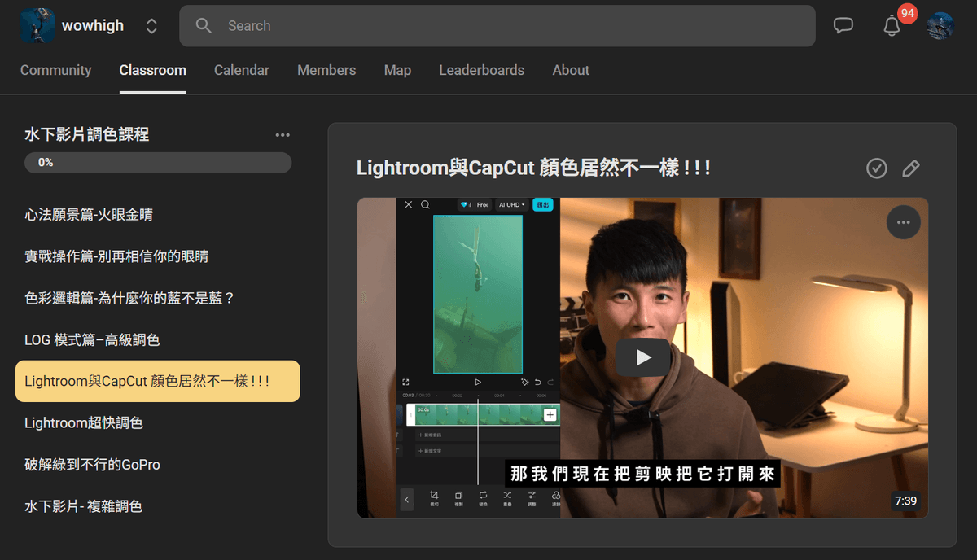
Task: Open lesson Lightroom超快調色
Action: point(84,423)
